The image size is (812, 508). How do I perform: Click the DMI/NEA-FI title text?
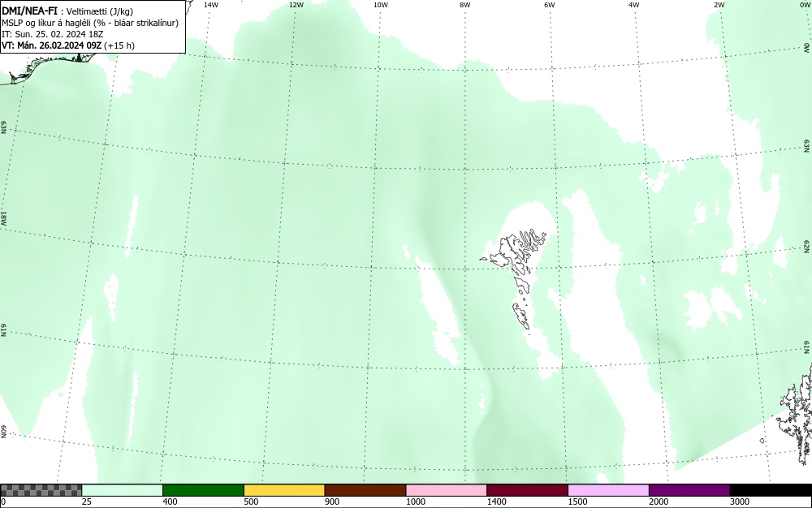29,11
